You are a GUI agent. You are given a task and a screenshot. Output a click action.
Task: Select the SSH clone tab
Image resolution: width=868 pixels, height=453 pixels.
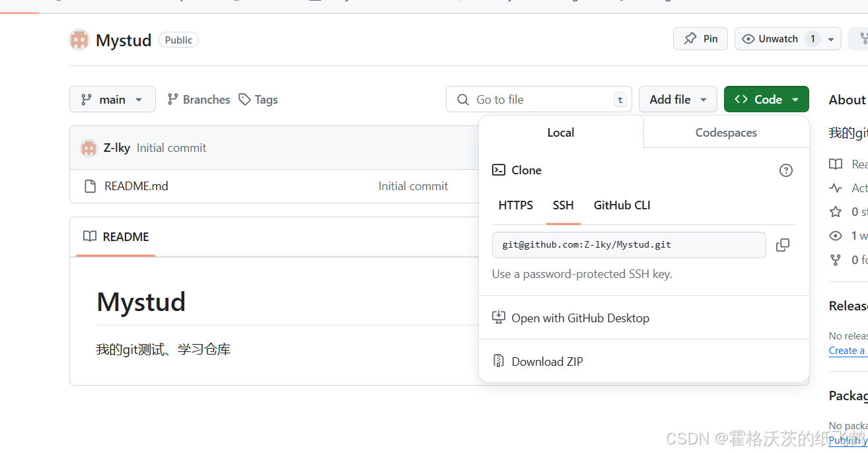(x=563, y=205)
